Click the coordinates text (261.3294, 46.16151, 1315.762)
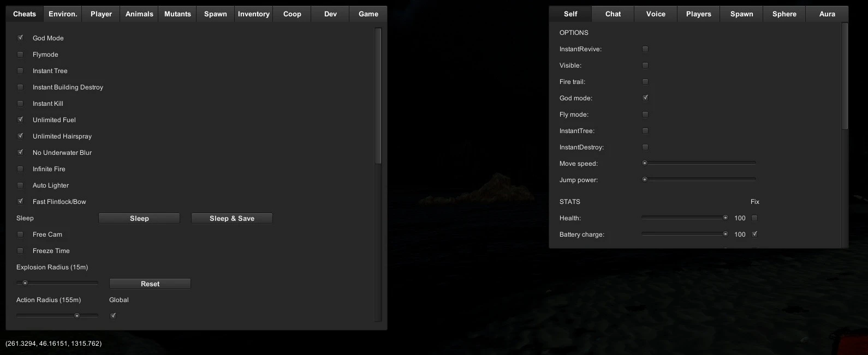The height and width of the screenshot is (355, 868). 53,344
